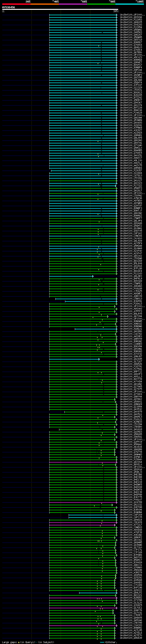This screenshot has height=644, width=146.
Task: Select the UniRef100_Q769C4 label
Action: coord(131,50)
